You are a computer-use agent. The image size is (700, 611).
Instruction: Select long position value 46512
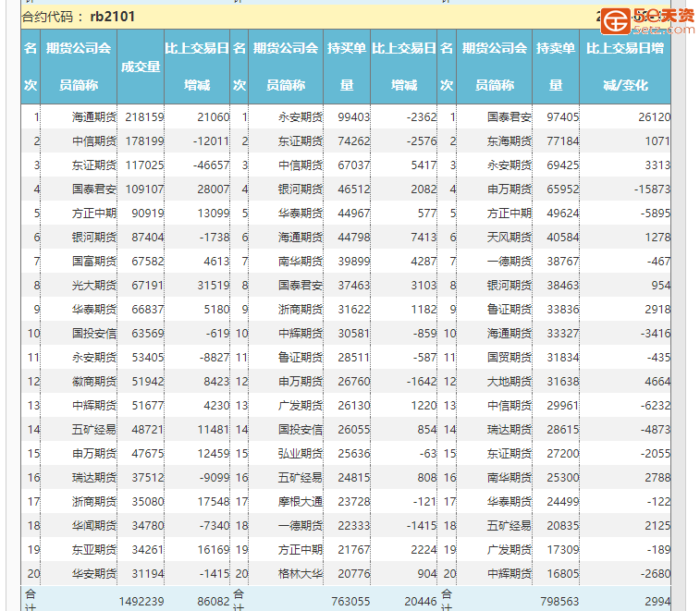(354, 189)
